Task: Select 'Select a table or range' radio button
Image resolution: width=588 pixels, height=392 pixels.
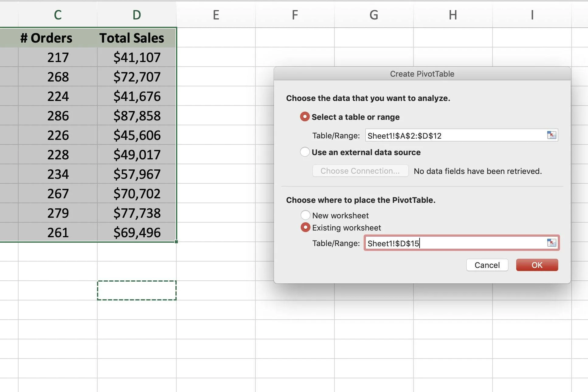Action: [x=305, y=116]
